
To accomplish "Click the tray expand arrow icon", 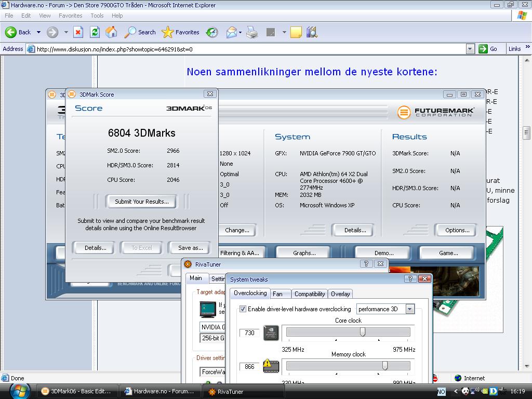I will pyautogui.click(x=456, y=391).
